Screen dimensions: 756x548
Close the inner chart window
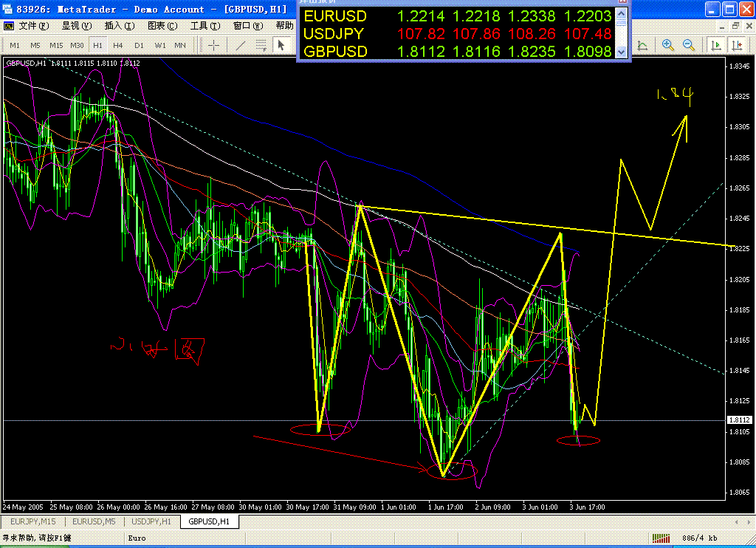click(x=749, y=26)
